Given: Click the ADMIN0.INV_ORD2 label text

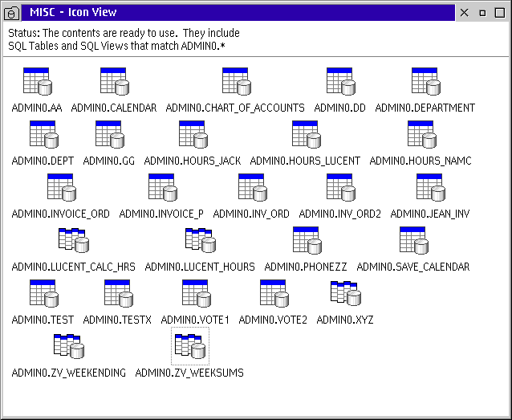Looking at the screenshot, I should (340, 214).
